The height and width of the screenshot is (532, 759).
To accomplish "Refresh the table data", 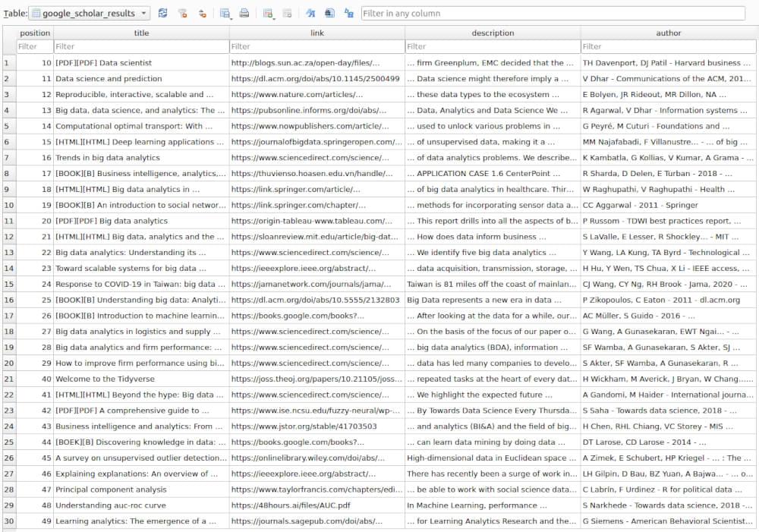I will 163,13.
